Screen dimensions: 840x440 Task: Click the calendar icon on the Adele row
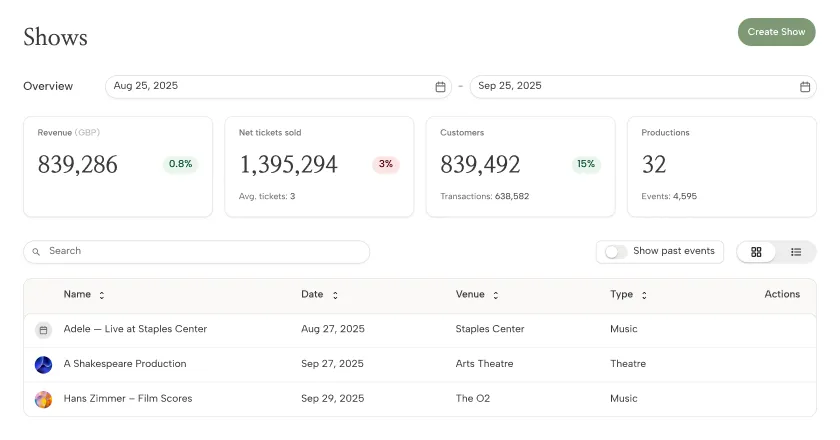[43, 330]
